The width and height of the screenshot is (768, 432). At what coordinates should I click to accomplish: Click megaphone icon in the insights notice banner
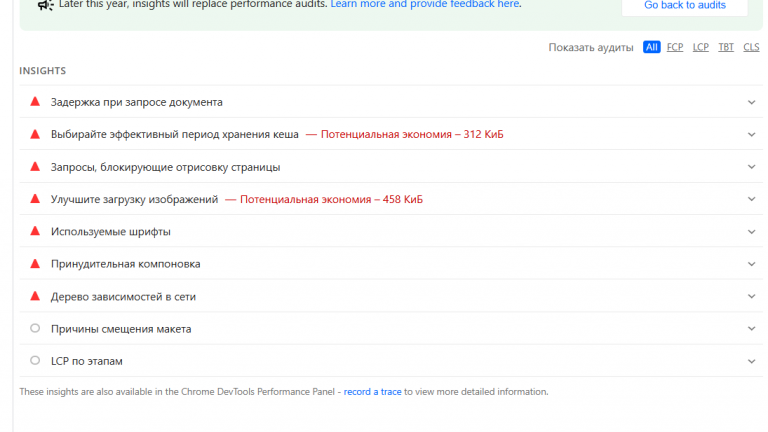(x=46, y=5)
